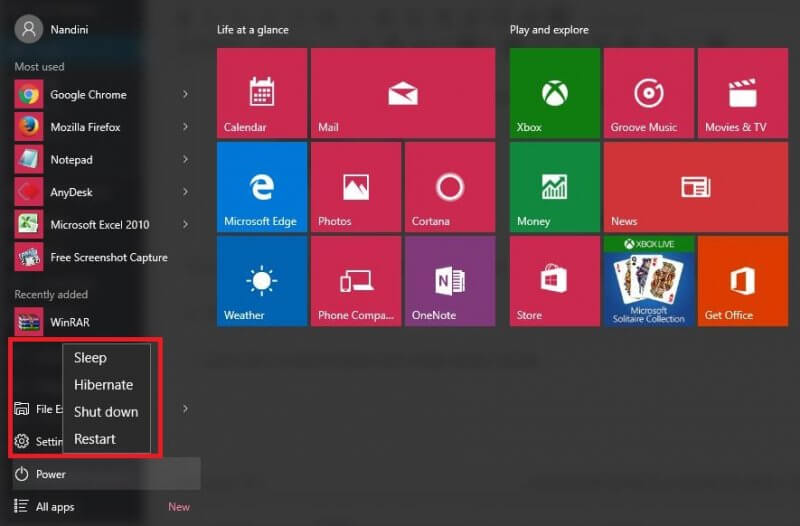Open the Mail tile
Viewport: 800px width, 526px height.
[403, 93]
